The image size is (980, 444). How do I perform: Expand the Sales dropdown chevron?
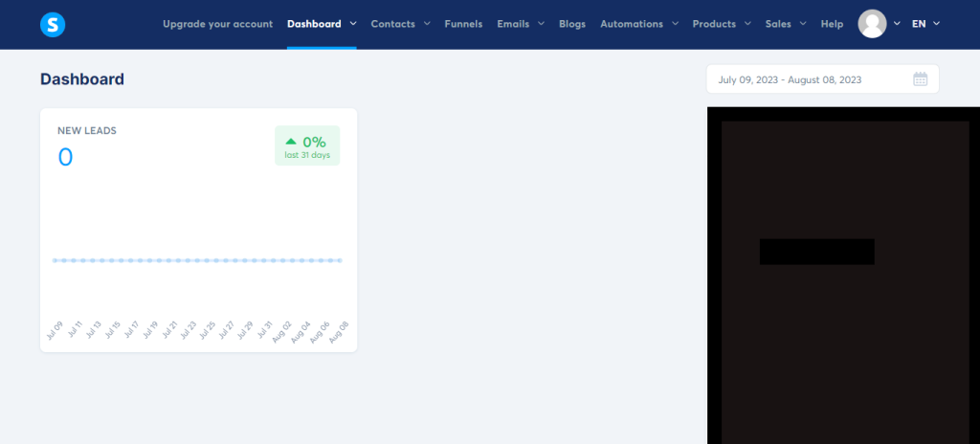(x=803, y=24)
